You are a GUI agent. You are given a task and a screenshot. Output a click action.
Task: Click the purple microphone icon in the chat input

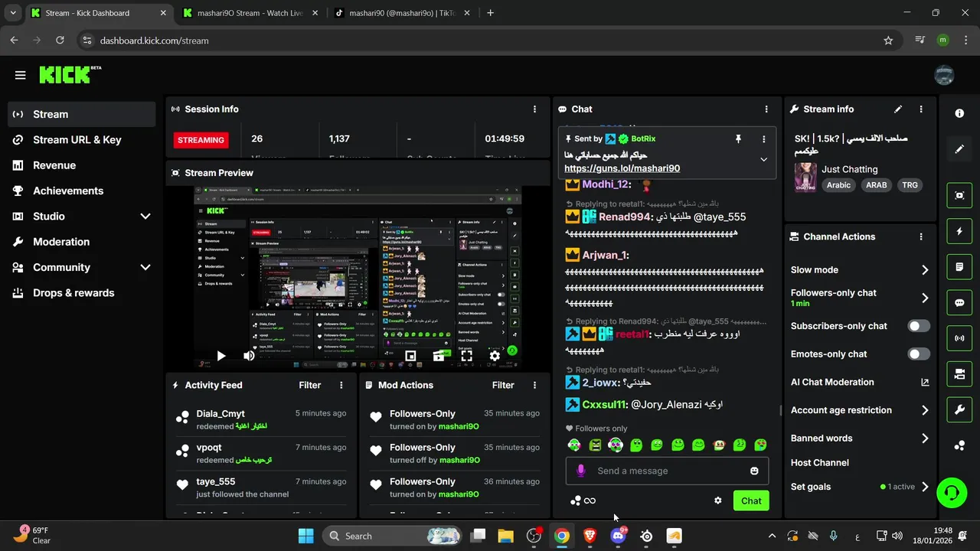click(x=581, y=471)
